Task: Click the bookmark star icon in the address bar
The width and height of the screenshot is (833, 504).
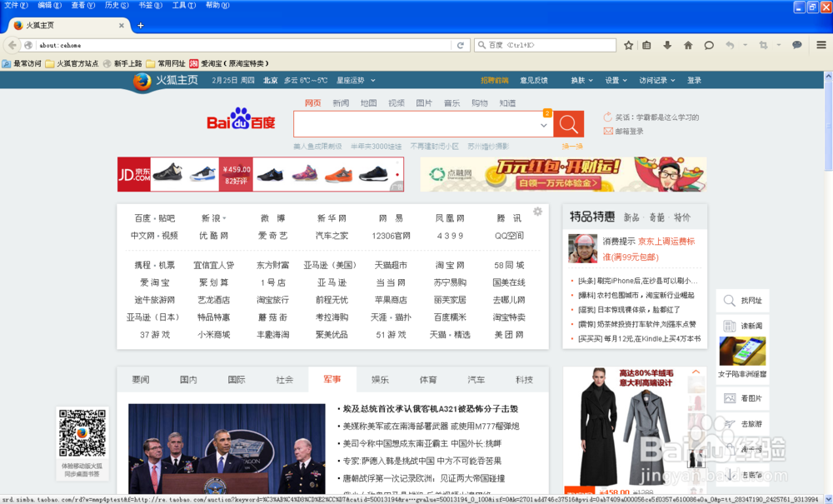Action: tap(629, 46)
